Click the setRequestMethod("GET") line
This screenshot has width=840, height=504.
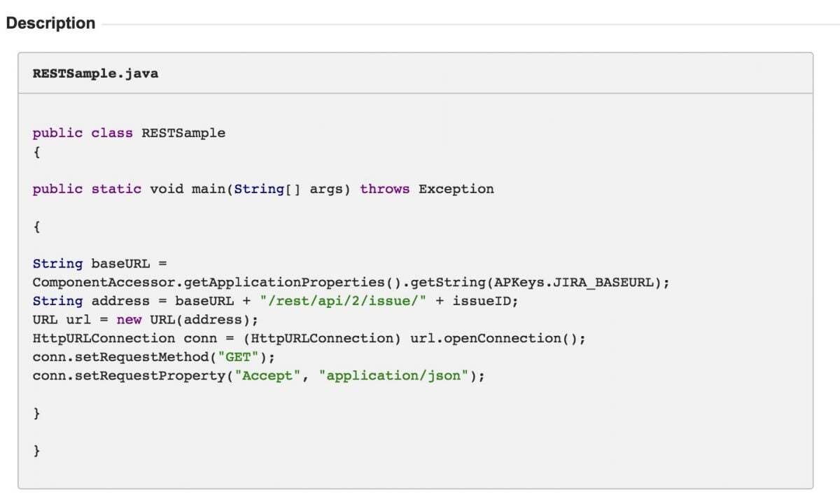pyautogui.click(x=140, y=357)
